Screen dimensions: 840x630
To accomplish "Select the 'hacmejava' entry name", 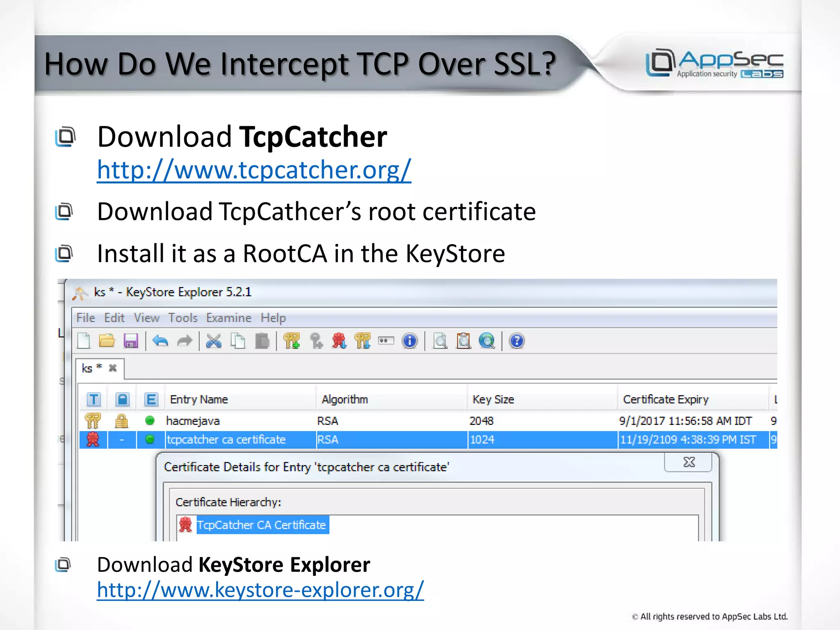I will coord(193,421).
